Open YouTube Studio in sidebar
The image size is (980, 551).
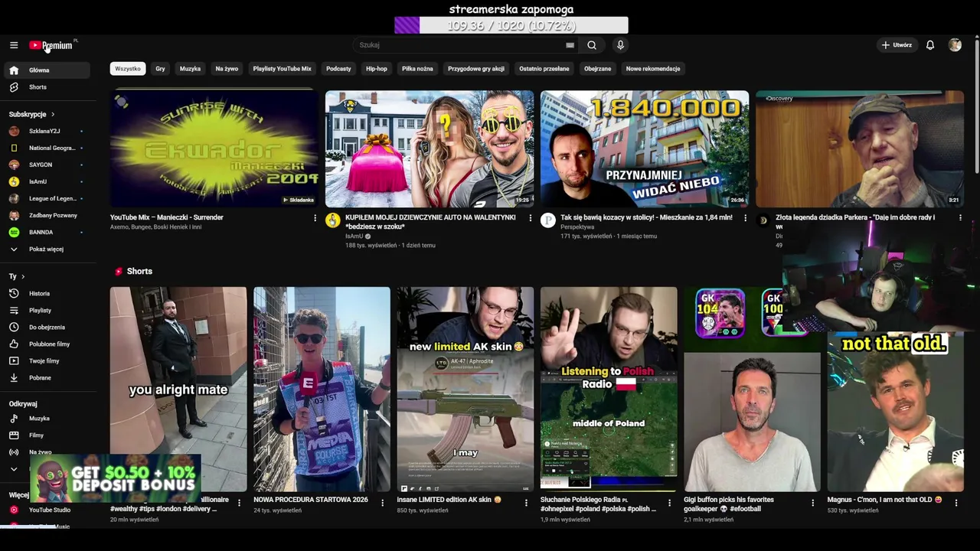coord(46,510)
